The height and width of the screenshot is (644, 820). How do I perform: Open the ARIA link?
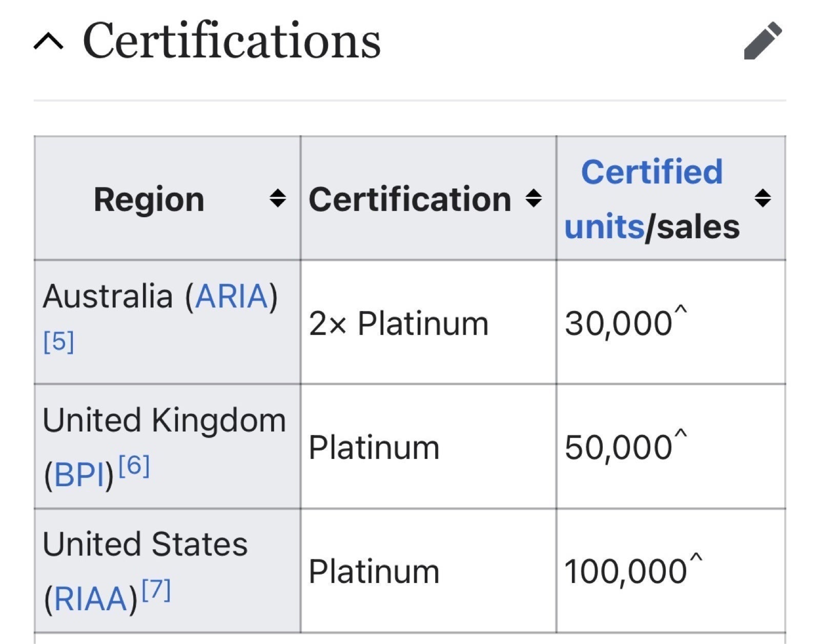click(232, 296)
